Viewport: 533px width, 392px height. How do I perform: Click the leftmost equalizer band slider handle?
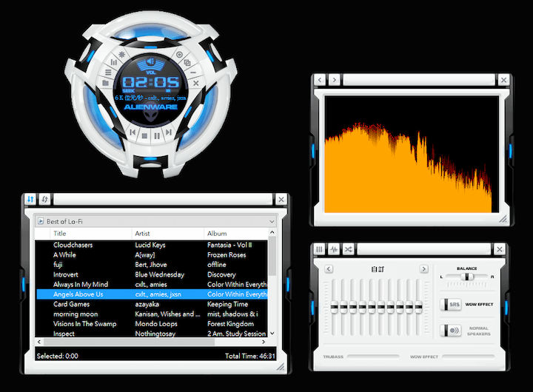pos(334,307)
